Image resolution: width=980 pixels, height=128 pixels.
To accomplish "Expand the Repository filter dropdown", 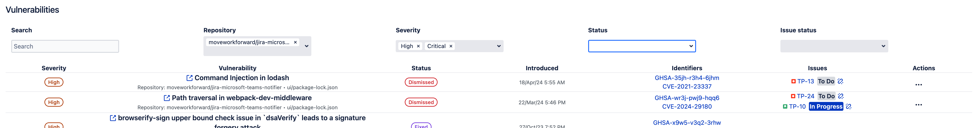I will click(306, 46).
